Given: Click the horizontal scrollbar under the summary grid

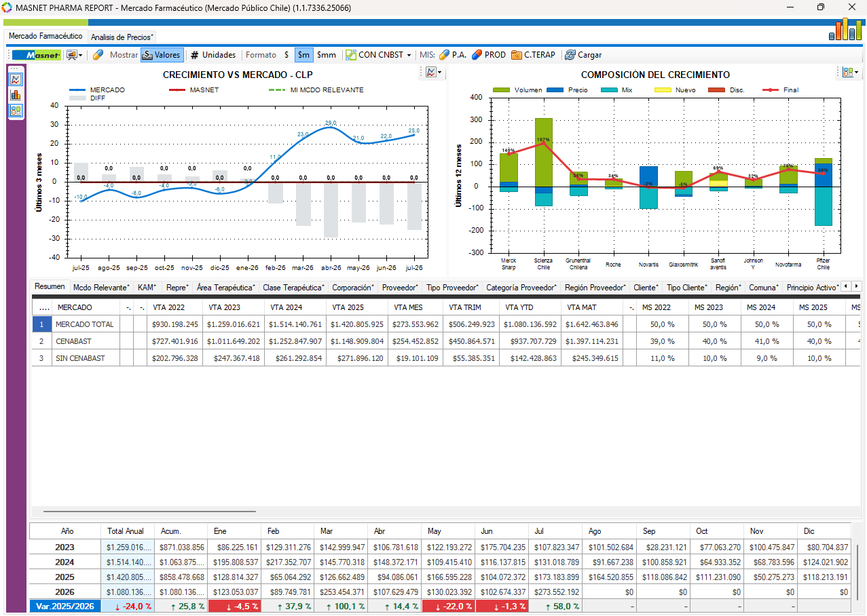Looking at the screenshot, I should pyautogui.click(x=149, y=511).
